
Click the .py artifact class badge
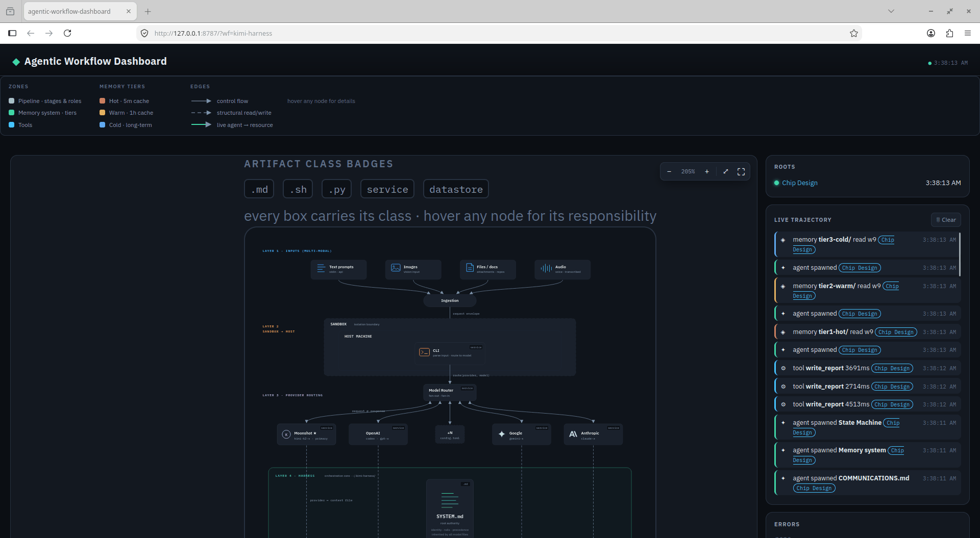point(337,189)
